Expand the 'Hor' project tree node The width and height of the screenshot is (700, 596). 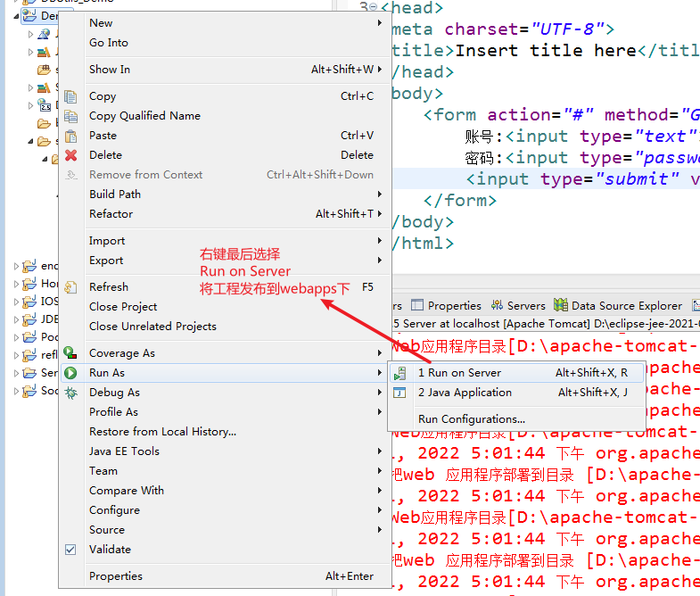pyautogui.click(x=17, y=284)
